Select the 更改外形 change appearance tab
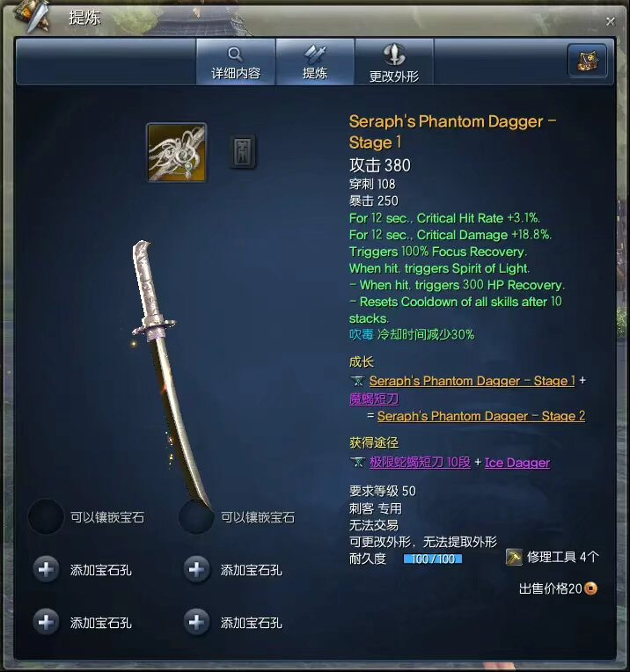Viewport: 630px width, 672px height. point(394,62)
